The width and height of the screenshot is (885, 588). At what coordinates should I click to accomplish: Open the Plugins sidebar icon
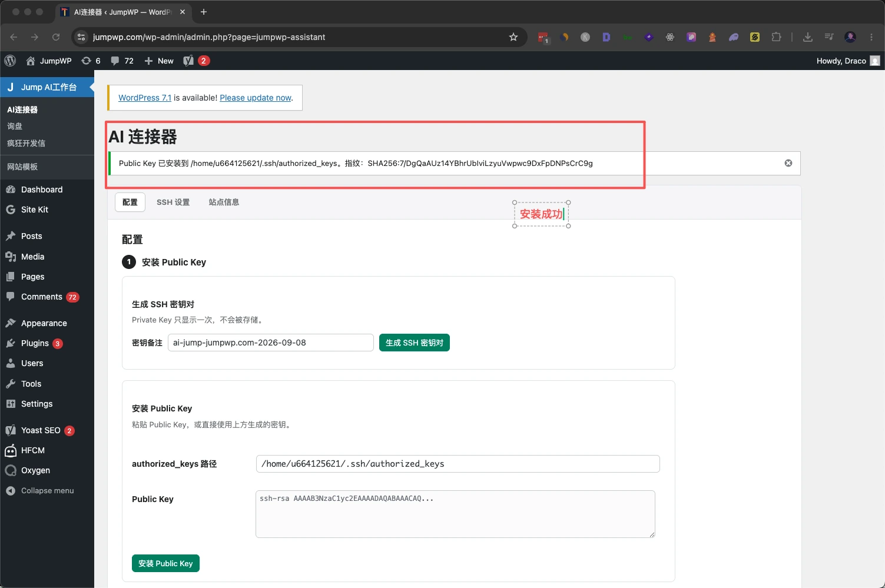coord(11,343)
